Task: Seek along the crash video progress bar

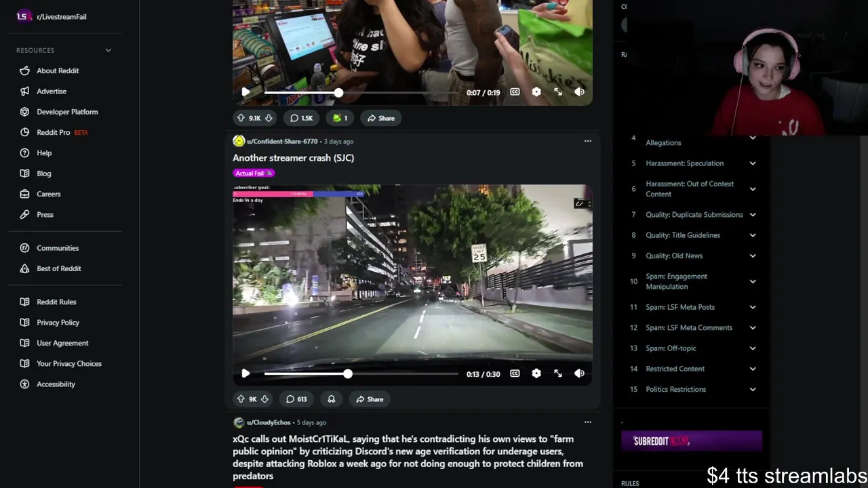Action: 361,373
